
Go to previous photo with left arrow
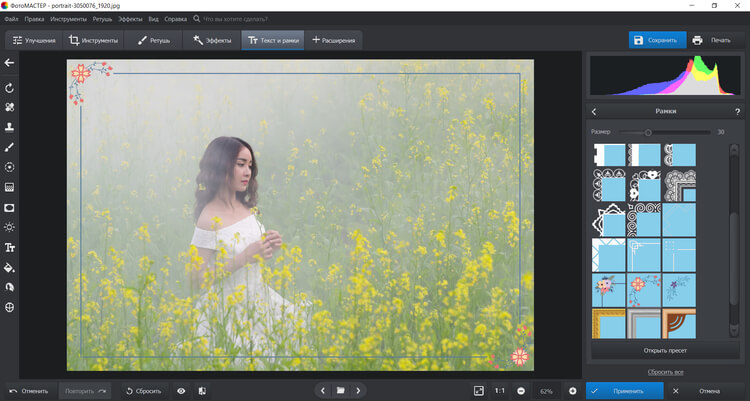[322, 390]
